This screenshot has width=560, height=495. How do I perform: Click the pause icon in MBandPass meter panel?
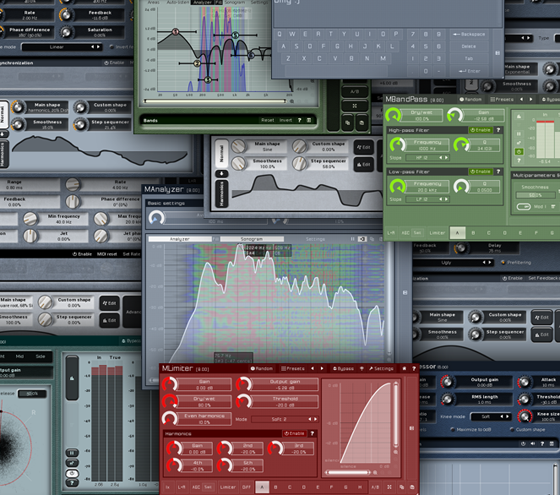tap(519, 134)
